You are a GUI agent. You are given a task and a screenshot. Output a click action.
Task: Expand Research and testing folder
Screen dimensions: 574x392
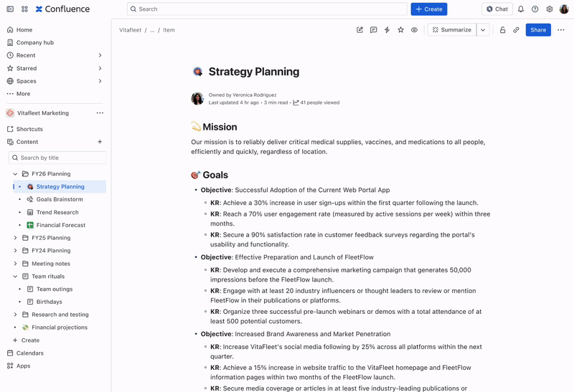[x=15, y=315]
